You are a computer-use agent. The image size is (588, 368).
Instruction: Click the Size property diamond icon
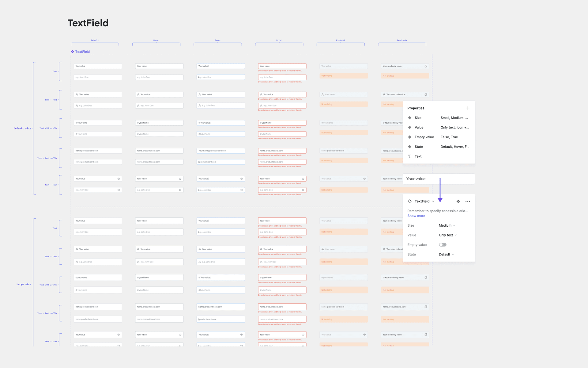coord(410,118)
